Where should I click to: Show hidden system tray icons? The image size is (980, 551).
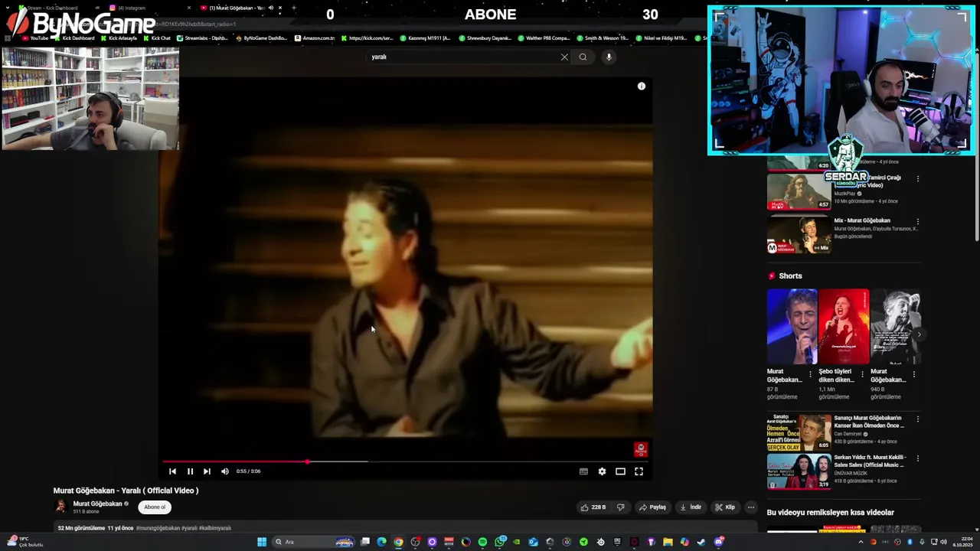click(x=861, y=542)
